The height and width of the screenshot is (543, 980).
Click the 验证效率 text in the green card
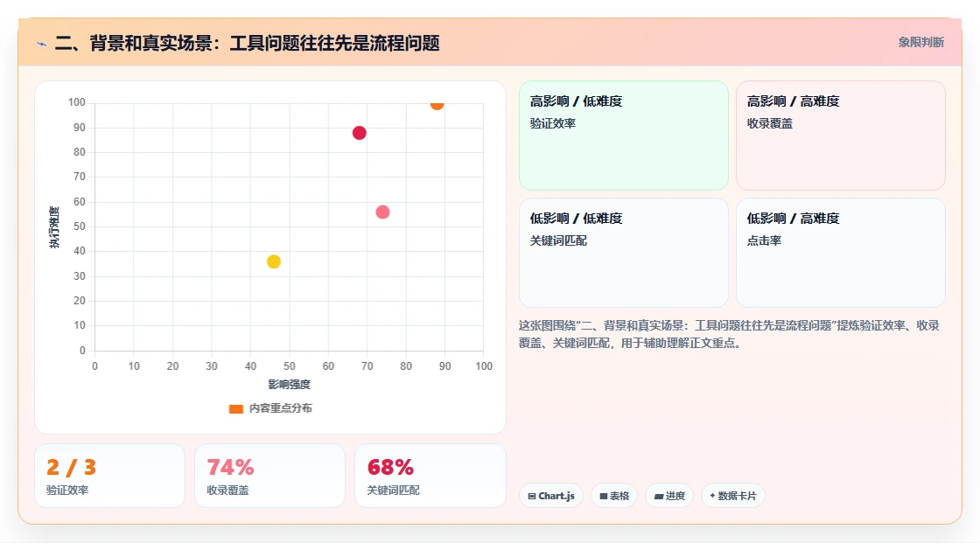coord(552,123)
